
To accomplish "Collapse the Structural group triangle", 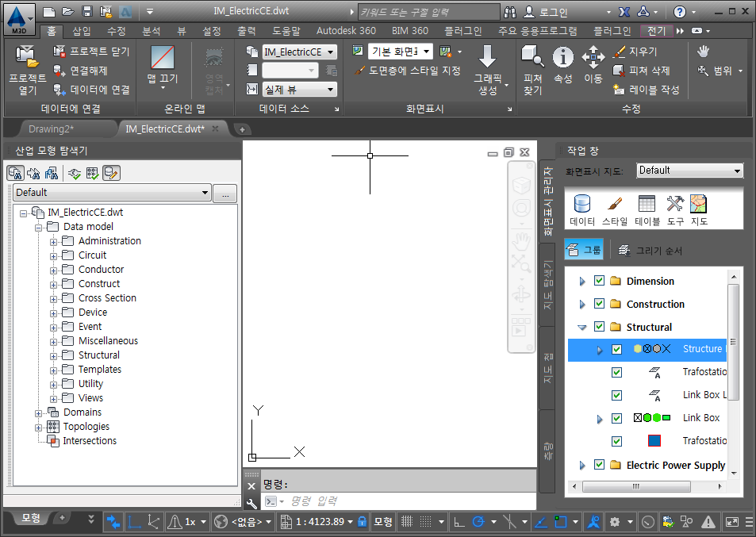I will pyautogui.click(x=582, y=328).
